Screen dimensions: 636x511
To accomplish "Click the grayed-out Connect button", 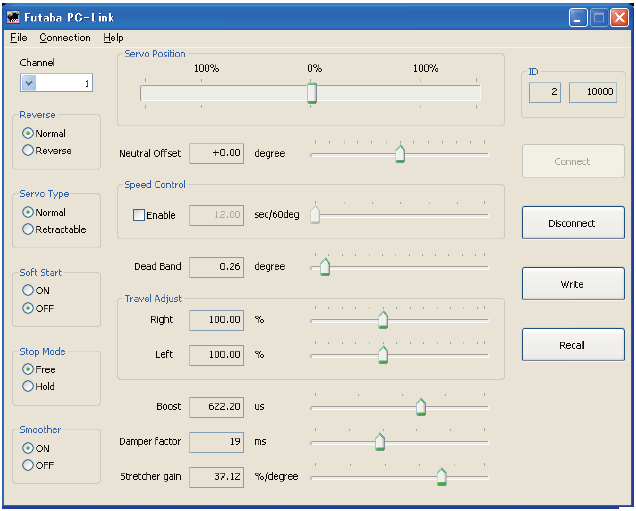I will click(573, 161).
